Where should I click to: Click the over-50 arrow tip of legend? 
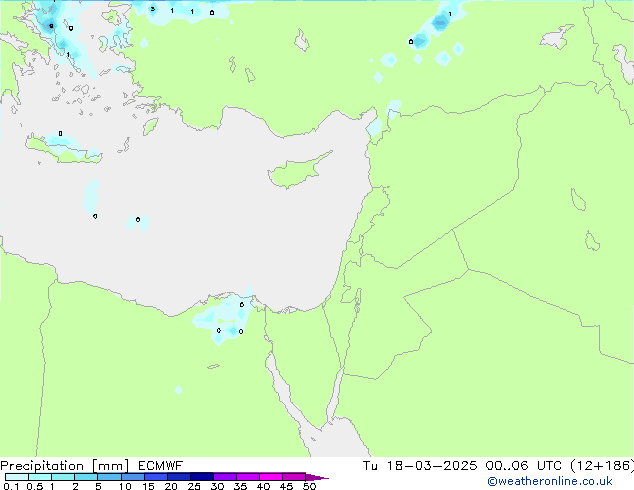tap(317, 477)
